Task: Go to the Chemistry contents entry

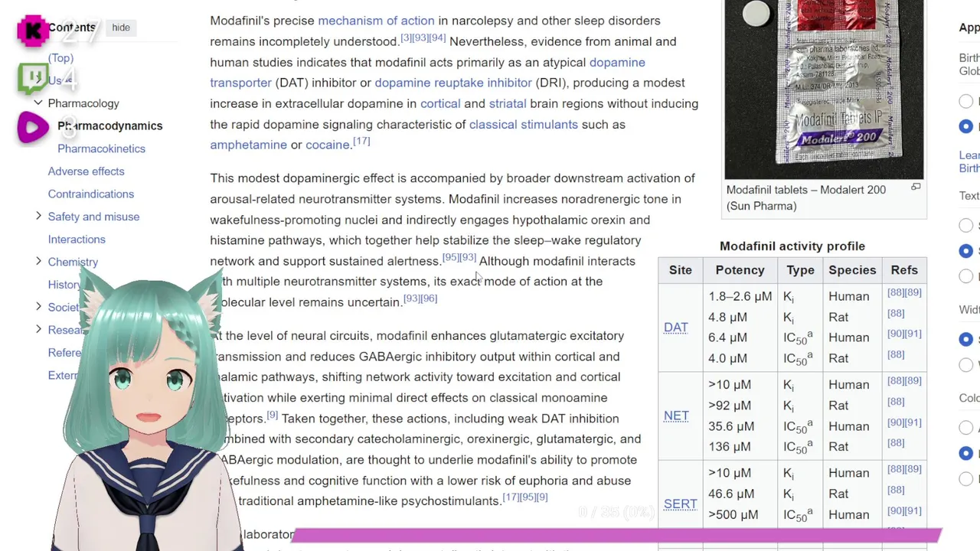Action: click(73, 262)
